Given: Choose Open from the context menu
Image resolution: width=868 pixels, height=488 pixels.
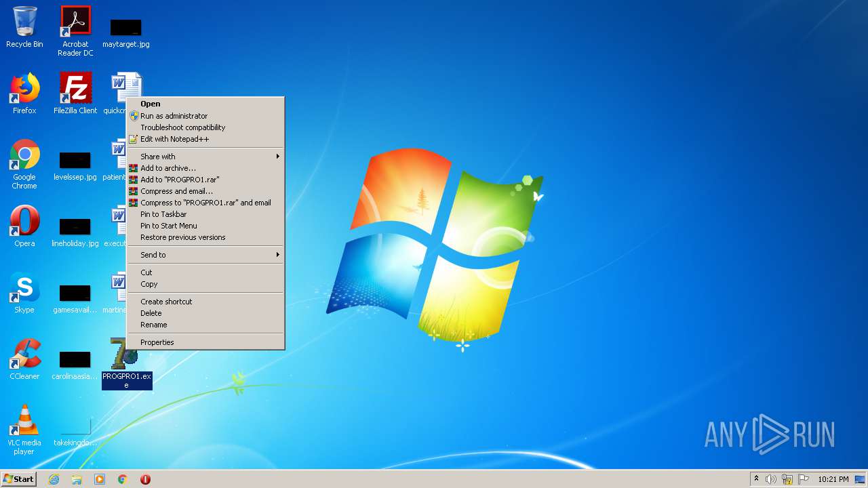Looking at the screenshot, I should coord(205,104).
